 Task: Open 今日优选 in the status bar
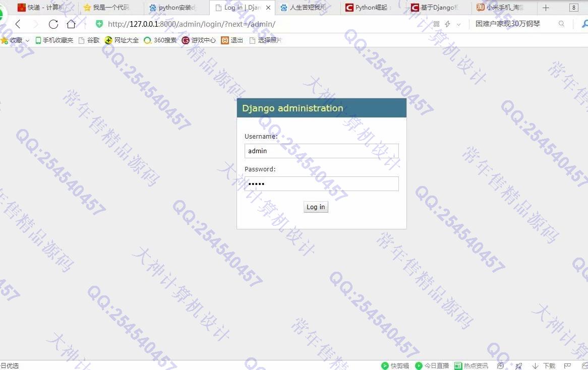[x=10, y=365]
